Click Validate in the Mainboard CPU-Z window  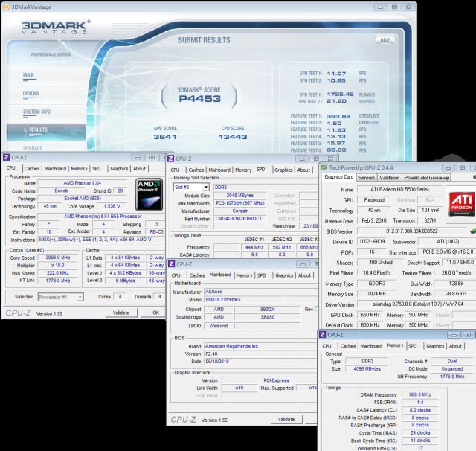(x=286, y=419)
